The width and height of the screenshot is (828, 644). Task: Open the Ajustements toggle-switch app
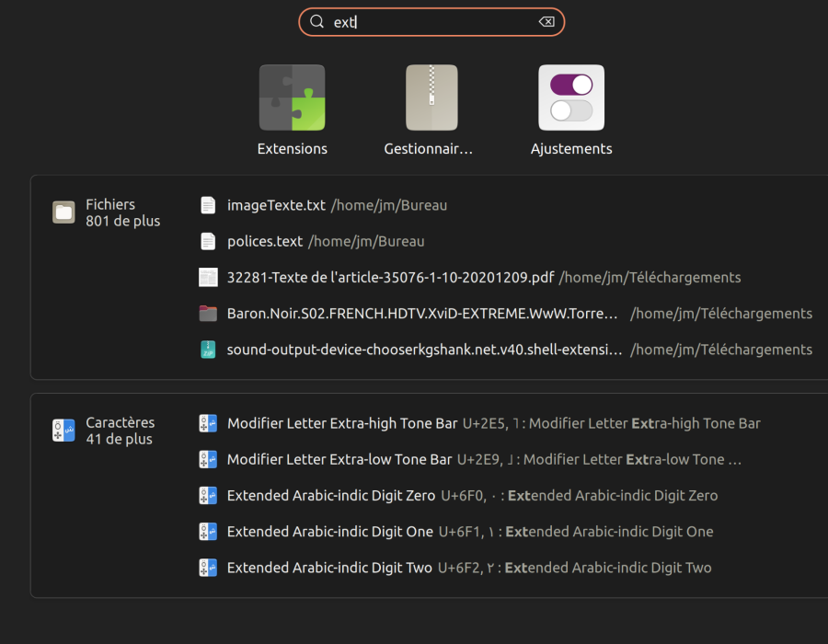(571, 98)
